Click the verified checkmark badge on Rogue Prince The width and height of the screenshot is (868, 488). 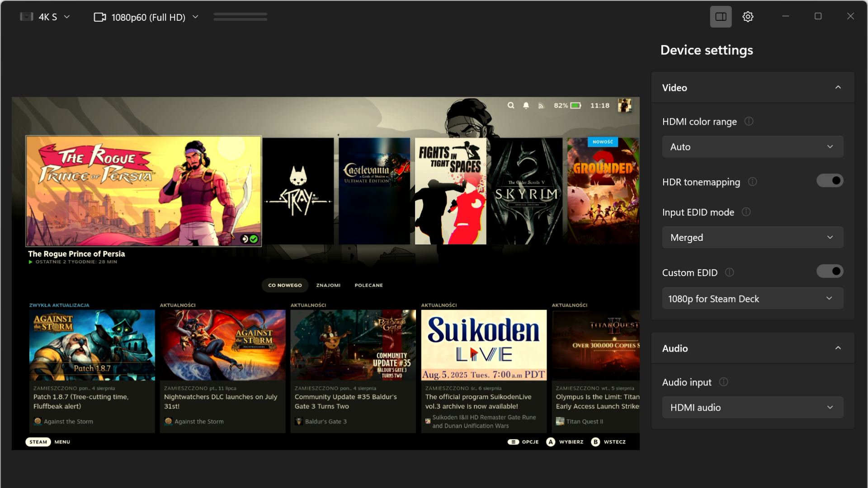254,239
